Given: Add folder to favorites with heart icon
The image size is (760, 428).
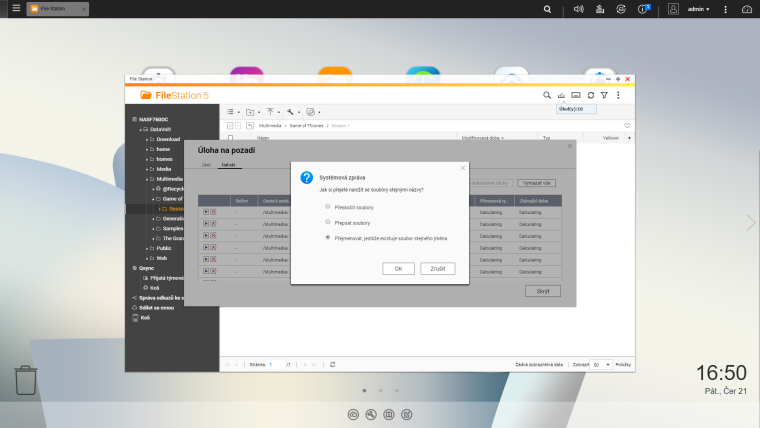Looking at the screenshot, I should [x=627, y=126].
